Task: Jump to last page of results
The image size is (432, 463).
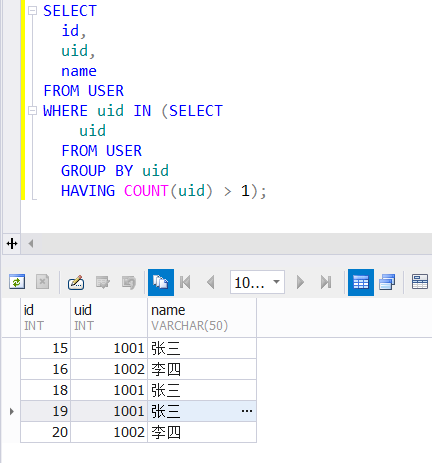Action: tap(326, 282)
